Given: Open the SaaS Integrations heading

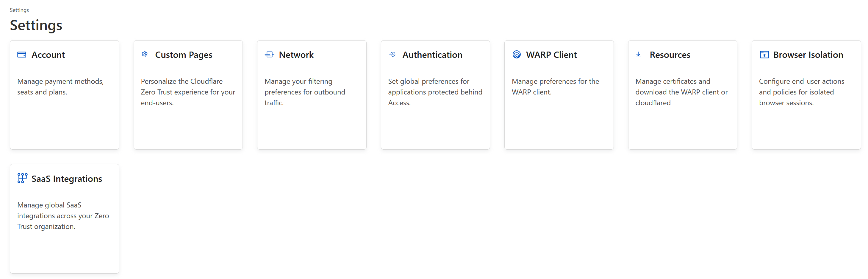Looking at the screenshot, I should pos(67,179).
